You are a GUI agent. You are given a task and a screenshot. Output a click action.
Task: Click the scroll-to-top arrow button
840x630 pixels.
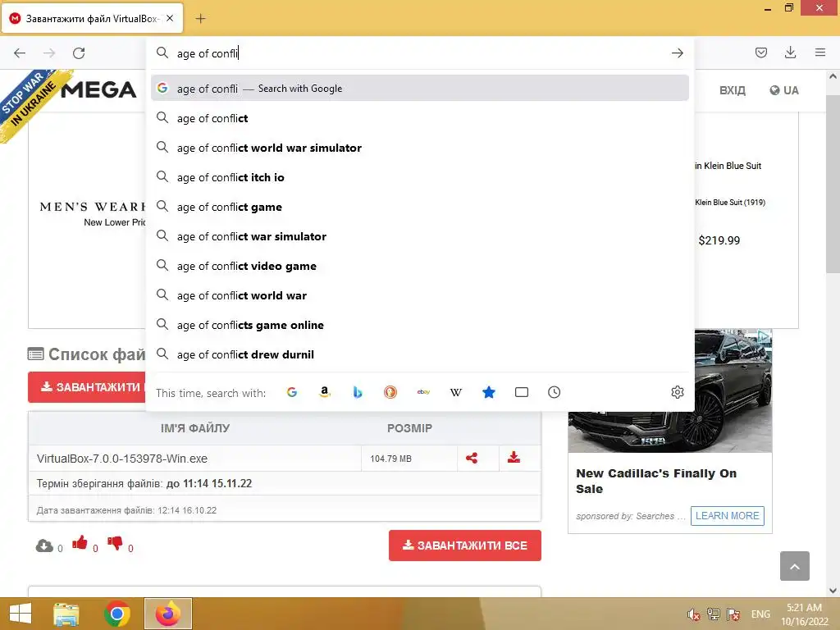coord(794,566)
